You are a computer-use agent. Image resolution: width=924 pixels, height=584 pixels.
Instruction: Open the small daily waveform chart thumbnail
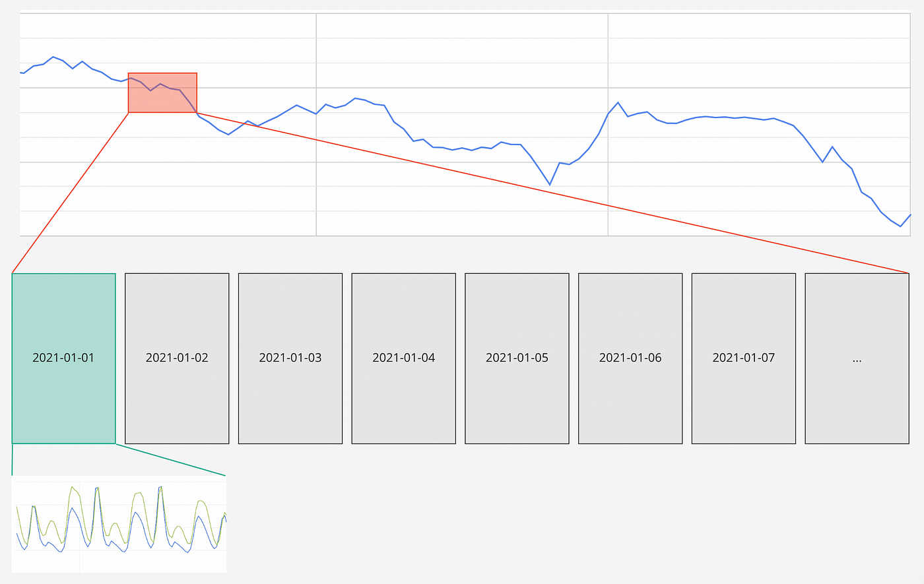[x=119, y=524]
